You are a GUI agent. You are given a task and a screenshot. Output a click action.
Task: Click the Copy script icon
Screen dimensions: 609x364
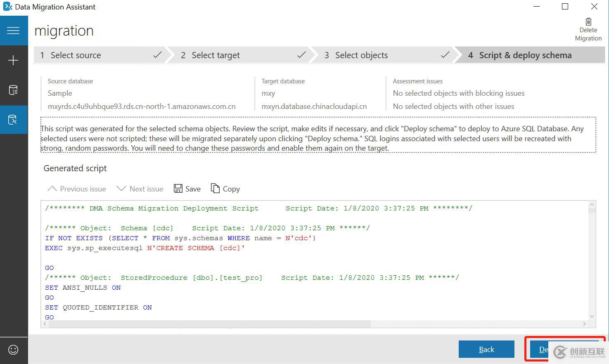215,188
